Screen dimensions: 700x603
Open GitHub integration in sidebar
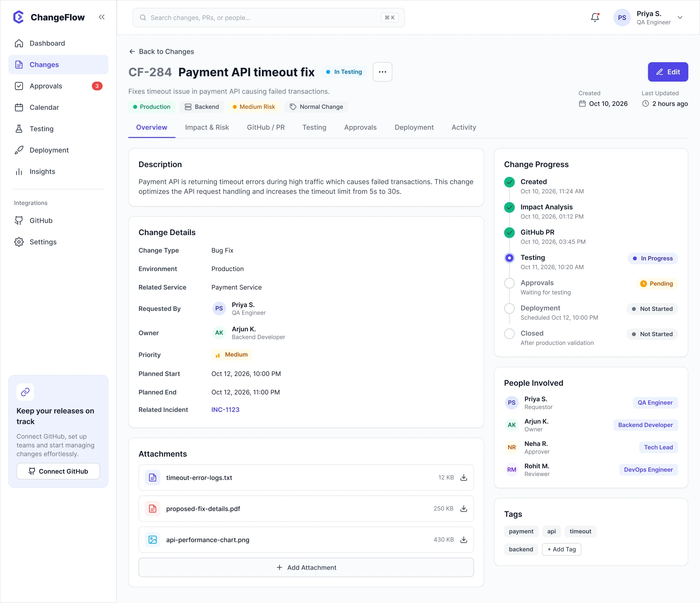[x=41, y=221]
